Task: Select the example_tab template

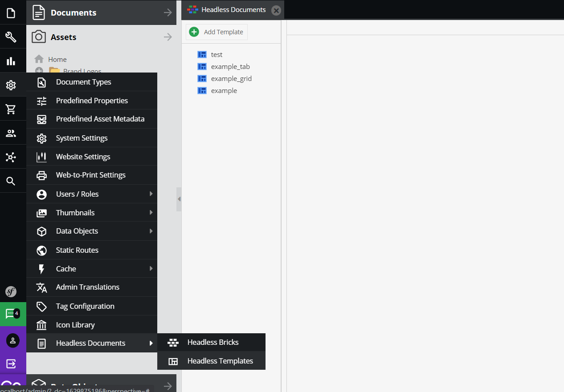Action: click(x=230, y=66)
